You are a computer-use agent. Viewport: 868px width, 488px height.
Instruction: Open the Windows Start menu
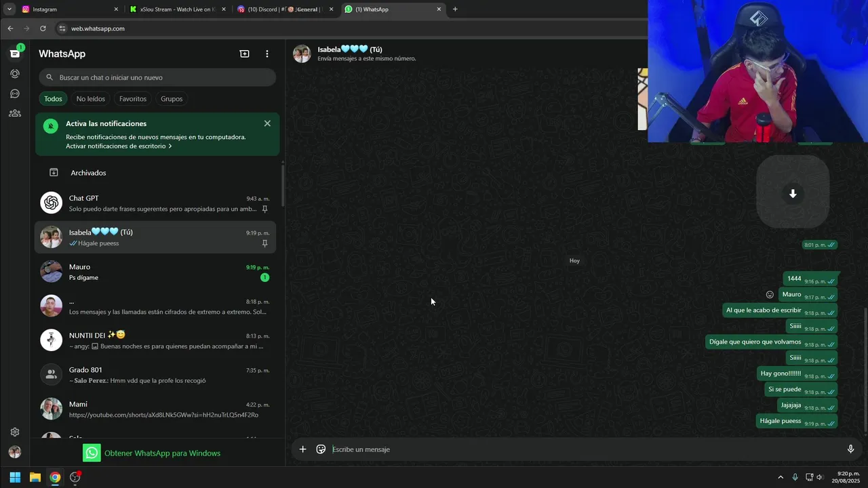tap(15, 477)
